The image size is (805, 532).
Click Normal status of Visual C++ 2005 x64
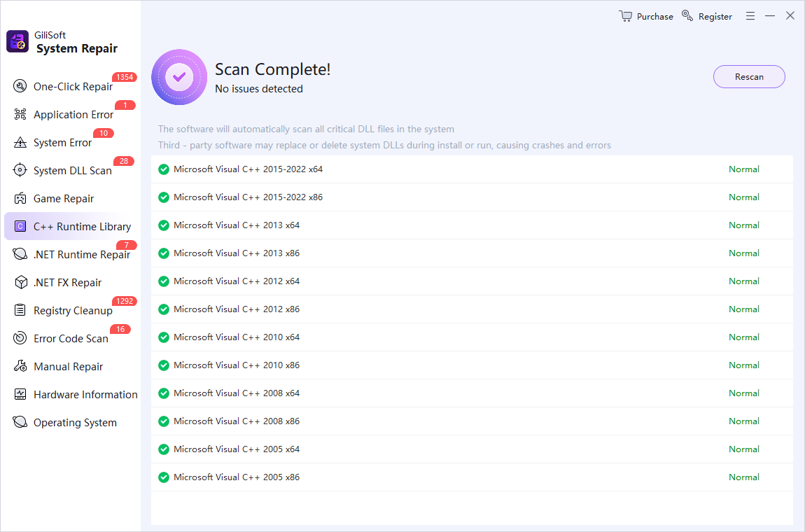coord(744,449)
